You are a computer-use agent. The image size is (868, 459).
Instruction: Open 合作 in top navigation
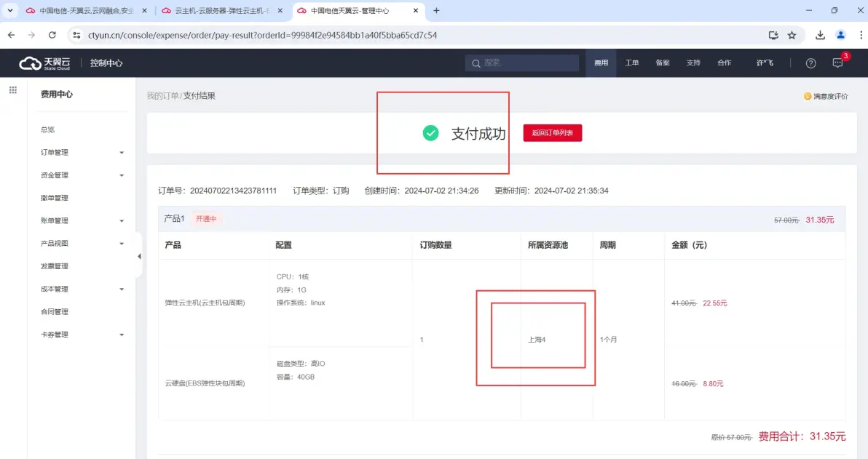click(x=724, y=63)
